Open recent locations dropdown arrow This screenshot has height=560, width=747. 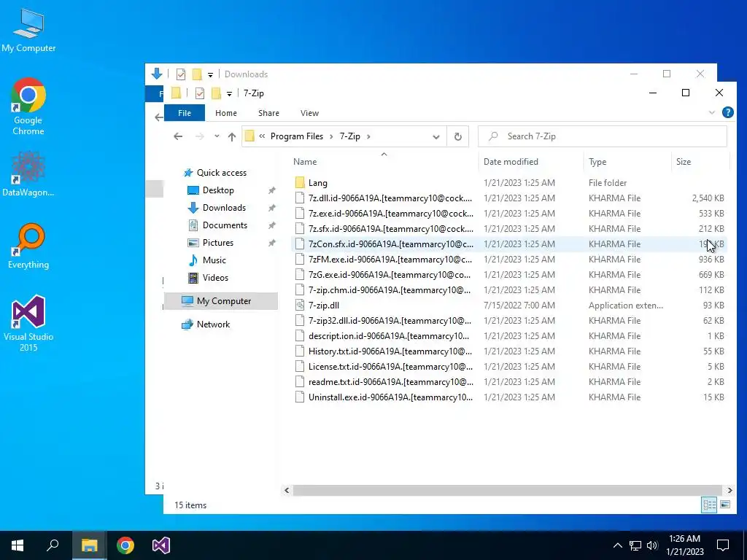tap(217, 136)
